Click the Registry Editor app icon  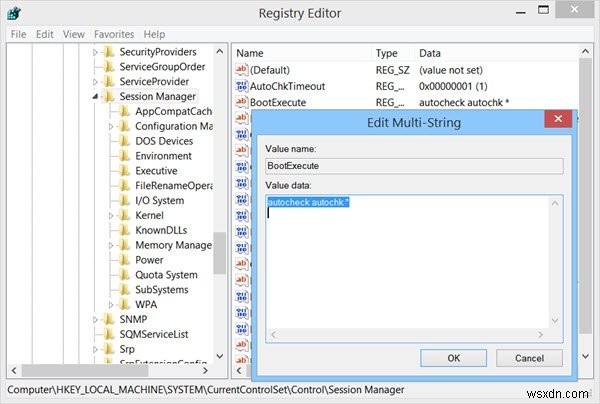pyautogui.click(x=14, y=13)
